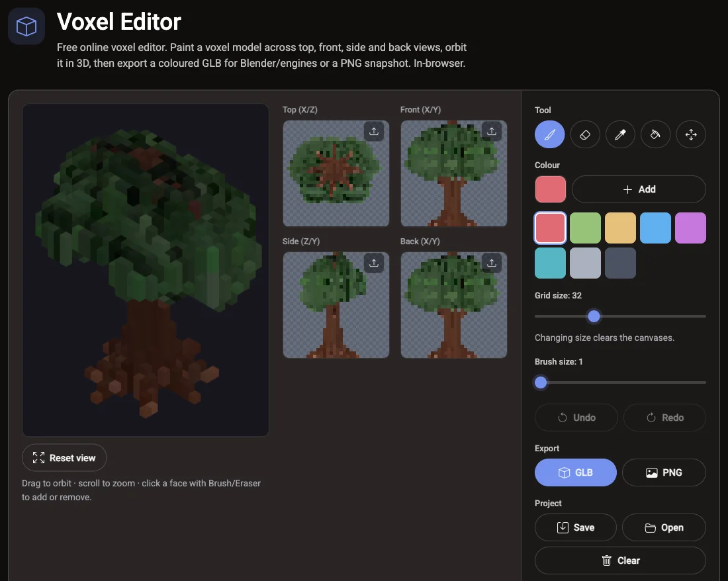Save the project
Image resolution: width=728 pixels, height=581 pixels.
[x=576, y=527]
